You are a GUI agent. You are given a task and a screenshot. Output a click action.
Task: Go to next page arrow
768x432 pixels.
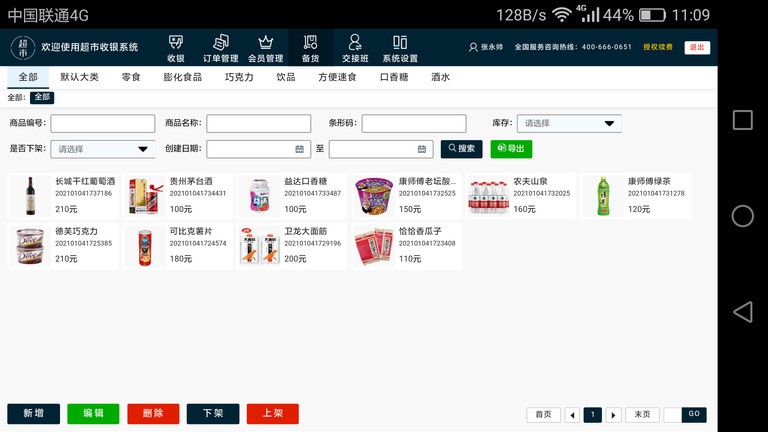pos(613,414)
